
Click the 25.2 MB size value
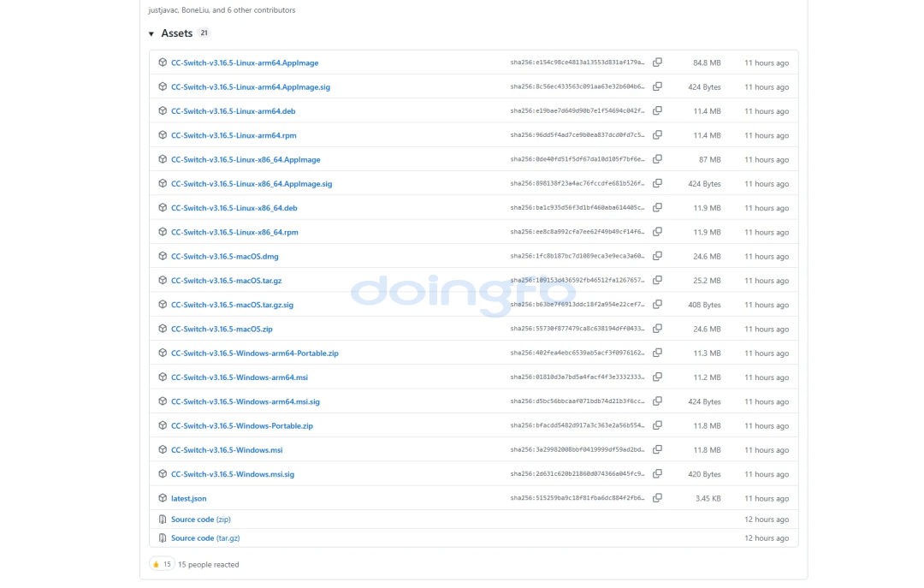[707, 280]
